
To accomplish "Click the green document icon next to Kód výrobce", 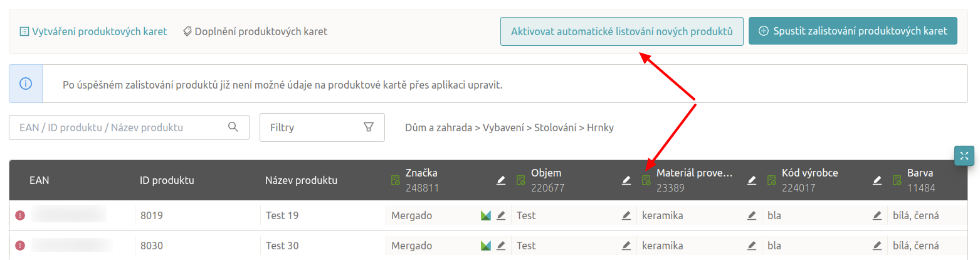I will pyautogui.click(x=771, y=181).
